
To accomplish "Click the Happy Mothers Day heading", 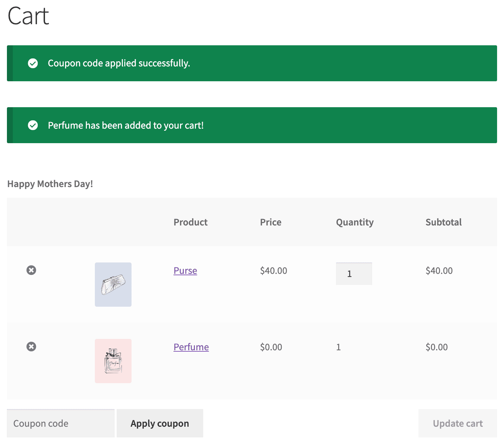I will [x=50, y=184].
